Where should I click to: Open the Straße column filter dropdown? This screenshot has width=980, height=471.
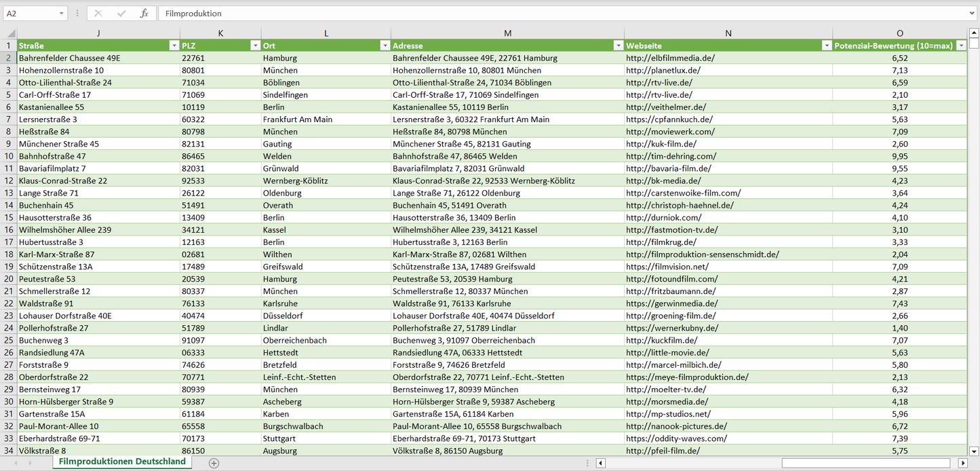point(174,45)
